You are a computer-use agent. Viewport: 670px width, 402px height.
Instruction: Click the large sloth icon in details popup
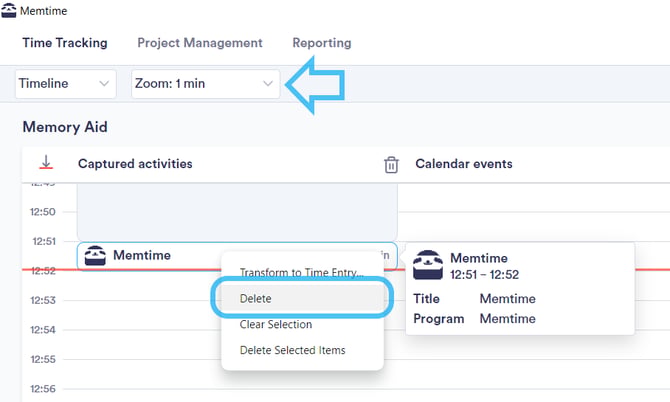[428, 265]
